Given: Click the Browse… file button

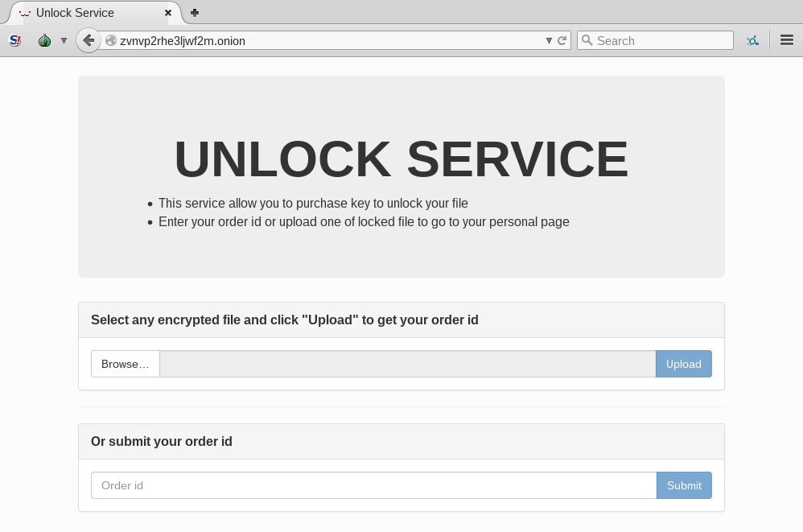Looking at the screenshot, I should 126,364.
